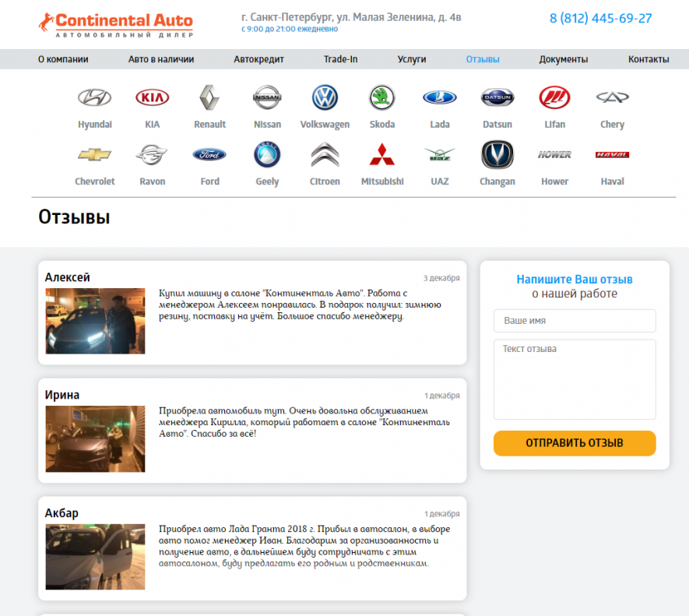The image size is (689, 616).
Task: Go to Авто в наличии menu
Action: (x=161, y=59)
